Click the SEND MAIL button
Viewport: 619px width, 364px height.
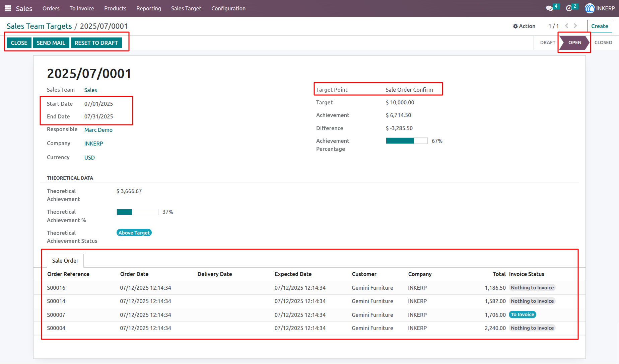coord(51,43)
